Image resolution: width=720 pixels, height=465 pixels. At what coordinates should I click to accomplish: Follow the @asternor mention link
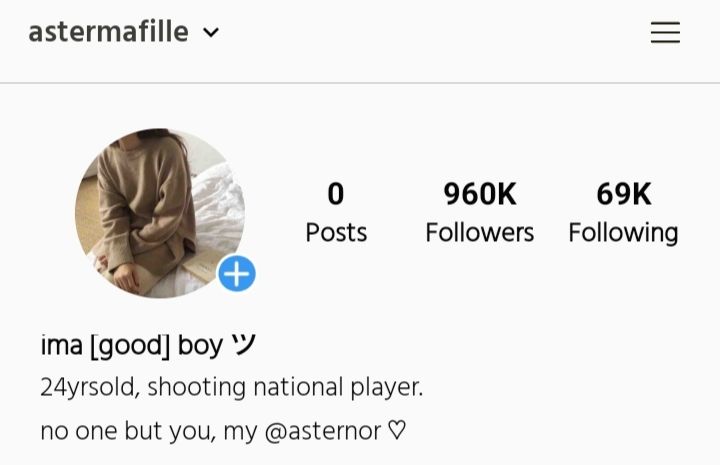tap(323, 431)
